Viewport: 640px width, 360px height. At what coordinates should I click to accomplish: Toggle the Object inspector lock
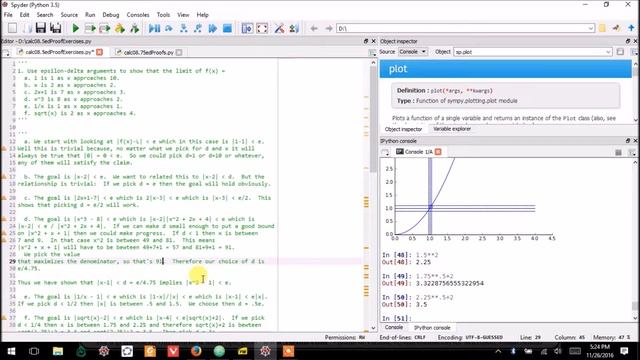click(620, 52)
